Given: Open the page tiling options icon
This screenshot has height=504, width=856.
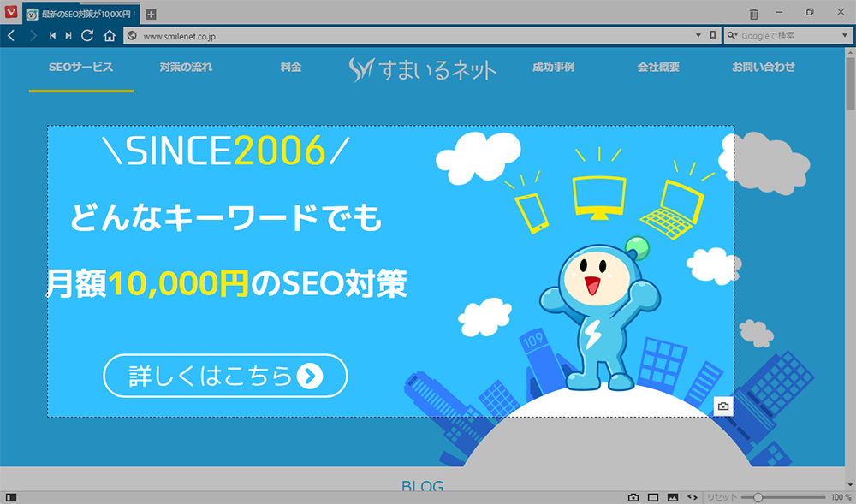Looking at the screenshot, I should coord(653,497).
